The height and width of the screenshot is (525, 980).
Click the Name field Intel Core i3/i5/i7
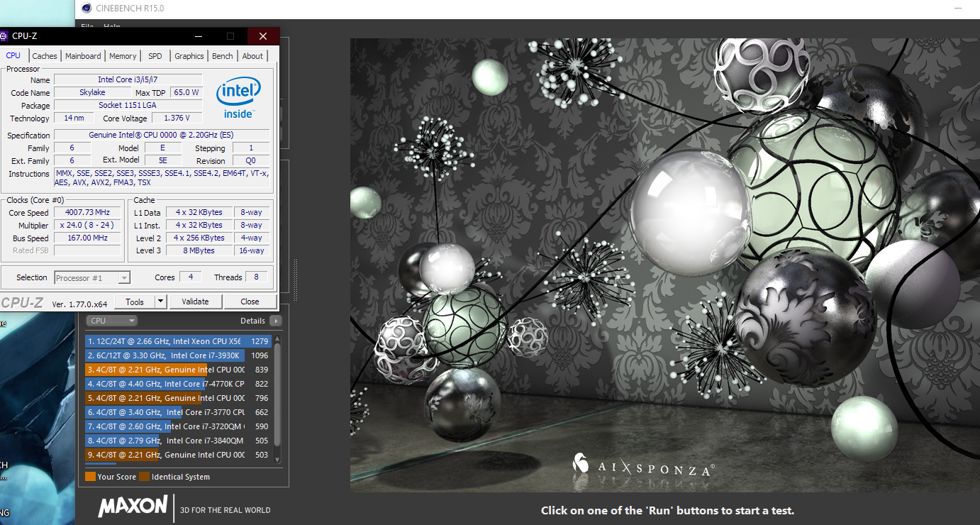[x=128, y=80]
